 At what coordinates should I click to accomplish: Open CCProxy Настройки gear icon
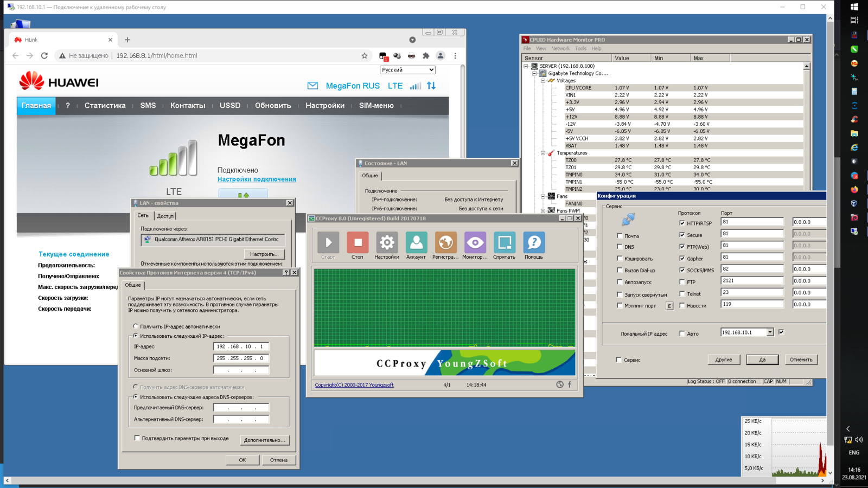point(387,243)
